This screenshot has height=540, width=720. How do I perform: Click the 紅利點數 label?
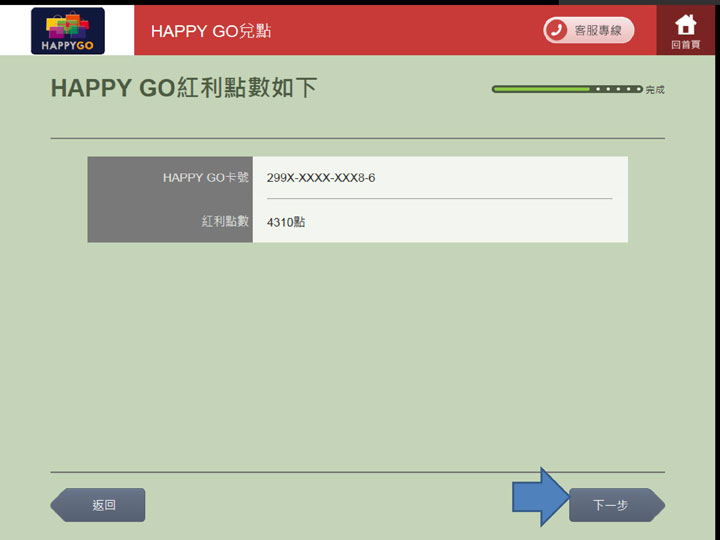[x=225, y=221]
